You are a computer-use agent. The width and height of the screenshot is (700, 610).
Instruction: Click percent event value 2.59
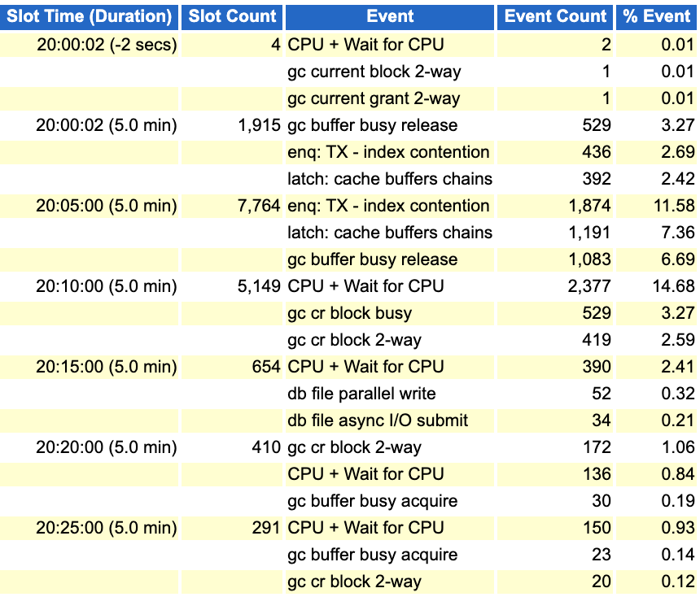click(678, 340)
